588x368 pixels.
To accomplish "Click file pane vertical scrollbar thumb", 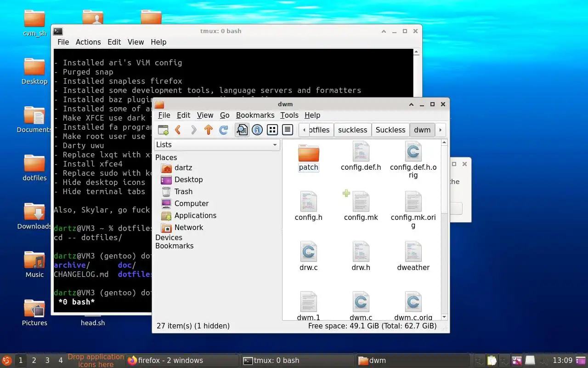I will tap(444, 179).
